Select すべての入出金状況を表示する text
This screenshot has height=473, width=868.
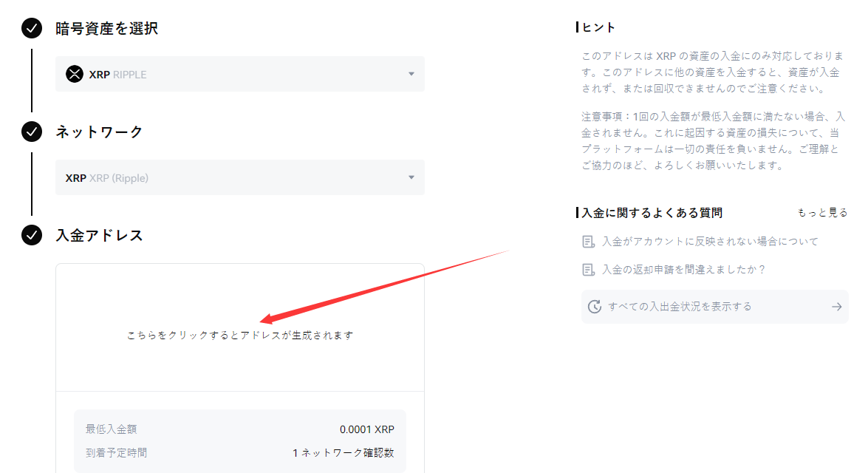(x=680, y=307)
